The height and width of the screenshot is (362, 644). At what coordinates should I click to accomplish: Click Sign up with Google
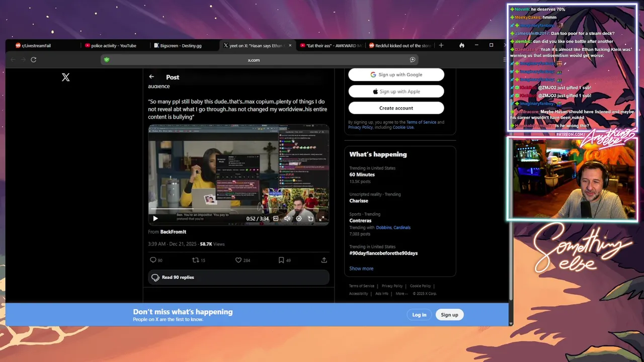click(396, 74)
